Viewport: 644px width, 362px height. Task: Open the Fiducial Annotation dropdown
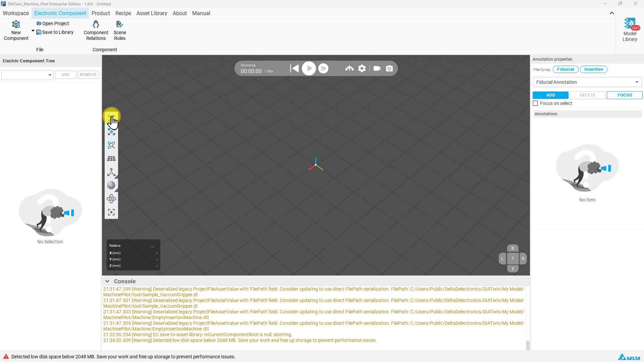tap(587, 82)
